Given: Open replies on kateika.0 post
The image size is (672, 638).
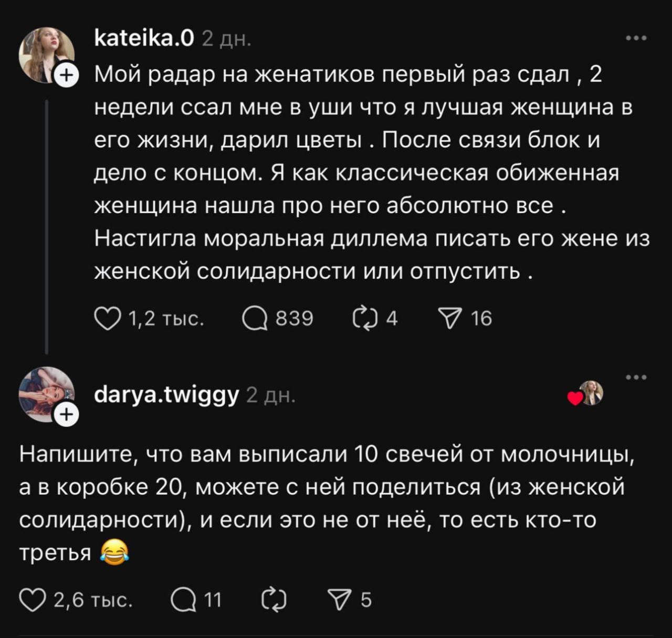Looking at the screenshot, I should 255,319.
